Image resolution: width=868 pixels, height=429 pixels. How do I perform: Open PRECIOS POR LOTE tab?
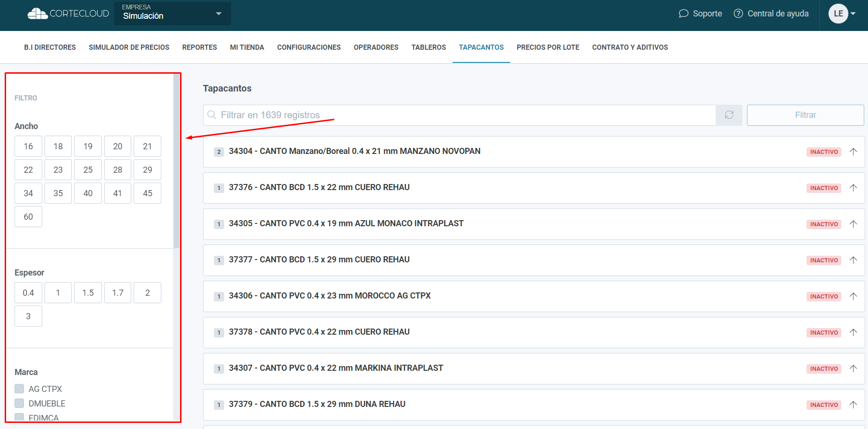tap(548, 47)
